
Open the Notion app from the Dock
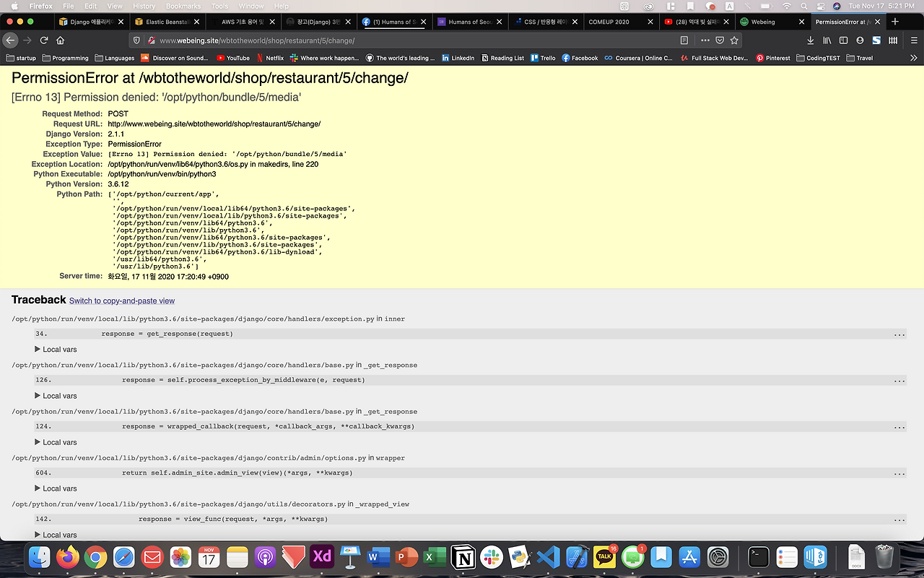point(463,556)
